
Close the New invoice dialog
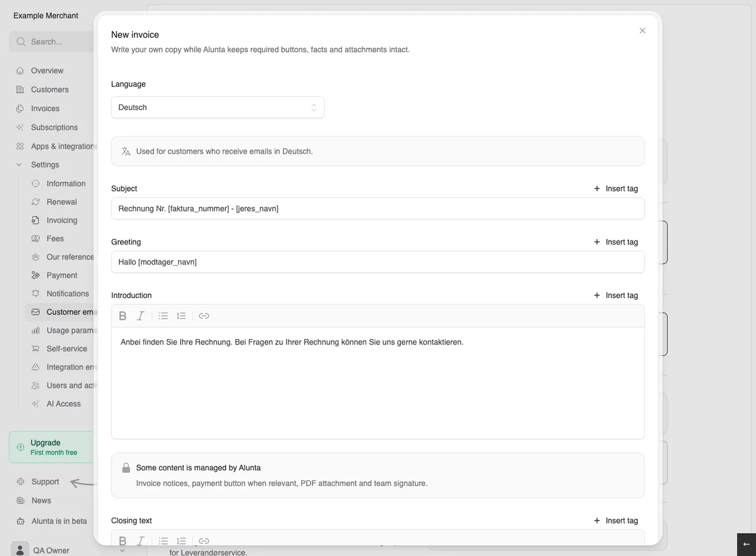643,31
